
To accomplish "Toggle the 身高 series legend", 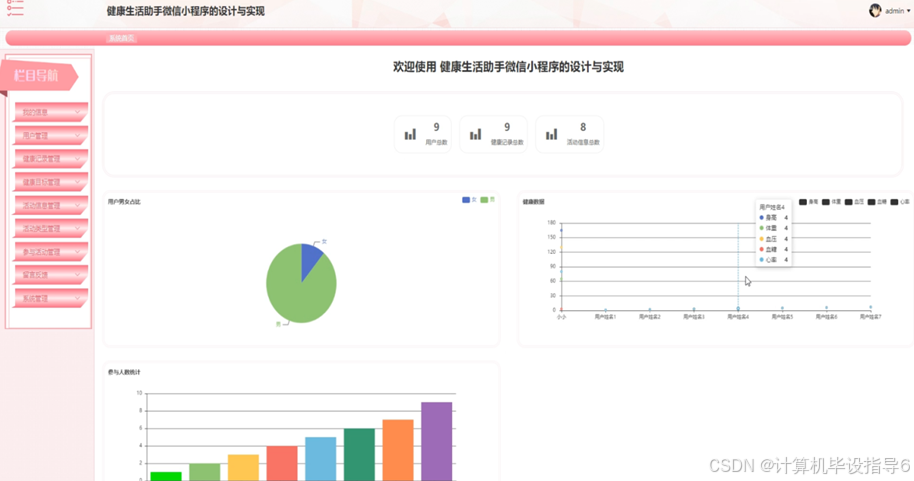I will coord(808,202).
